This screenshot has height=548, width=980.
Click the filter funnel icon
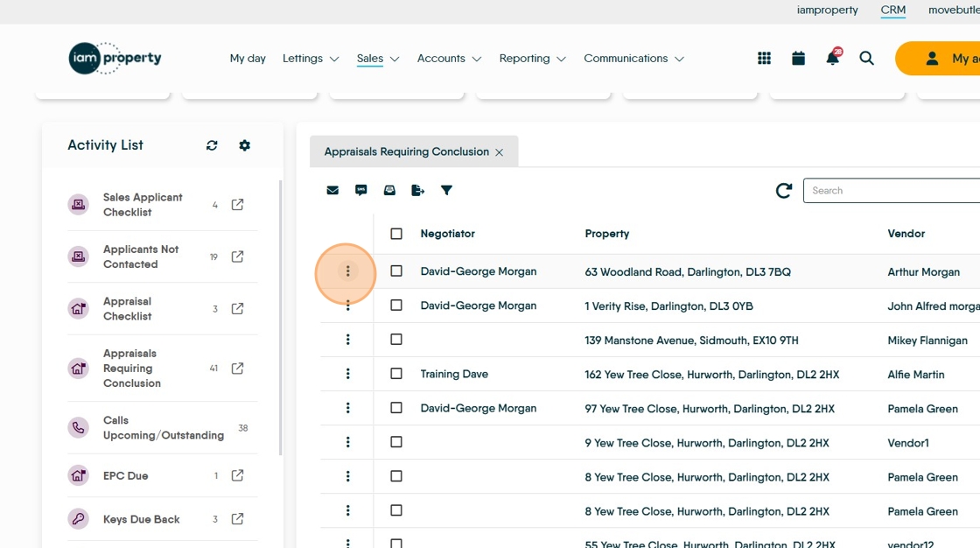(446, 190)
